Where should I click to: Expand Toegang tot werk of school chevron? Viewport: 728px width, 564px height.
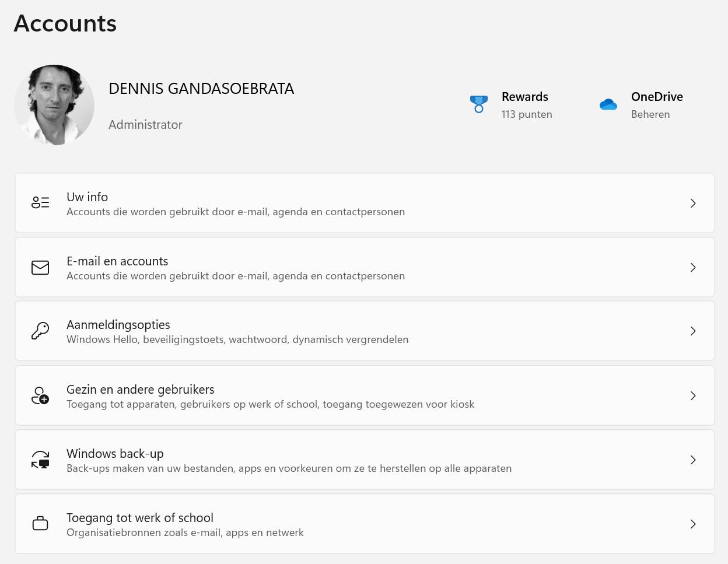point(693,524)
